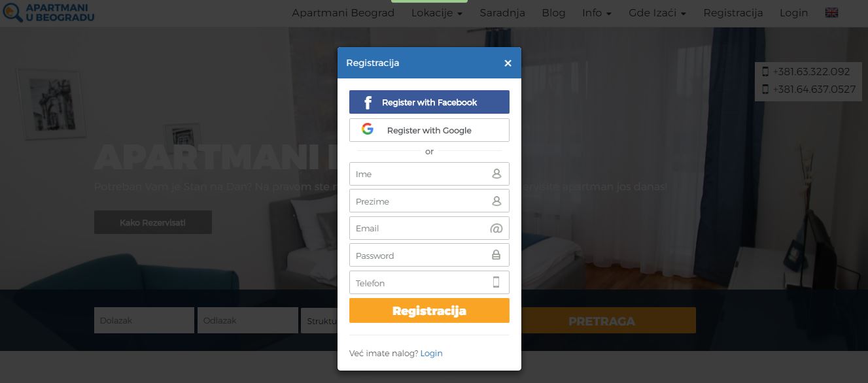
Task: Open the Info dropdown menu
Action: (597, 13)
